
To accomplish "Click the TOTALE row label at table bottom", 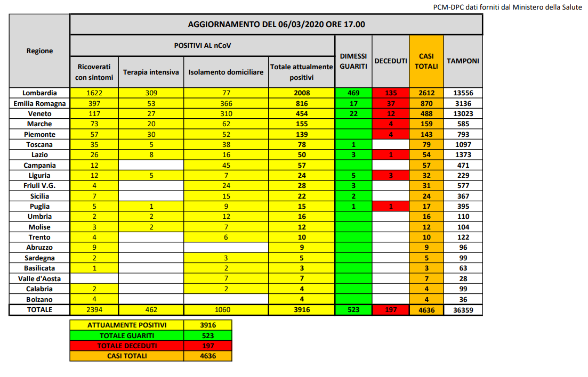I will point(39,309).
